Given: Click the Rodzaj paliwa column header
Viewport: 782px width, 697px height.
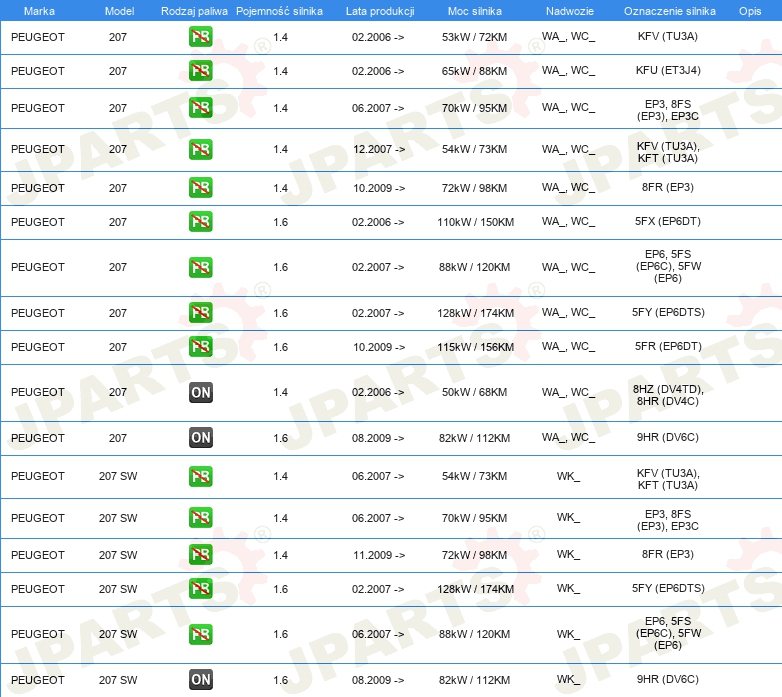Looking at the screenshot, I should (x=194, y=10).
